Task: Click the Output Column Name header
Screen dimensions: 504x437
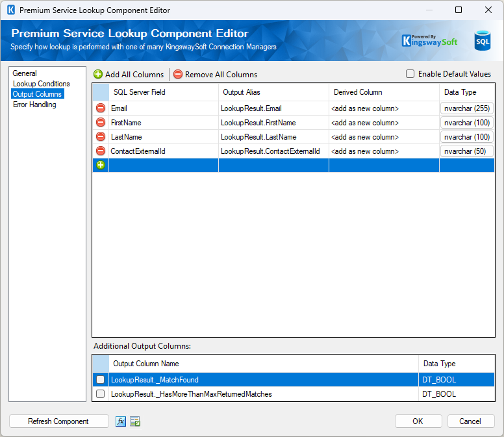Action: pyautogui.click(x=264, y=364)
